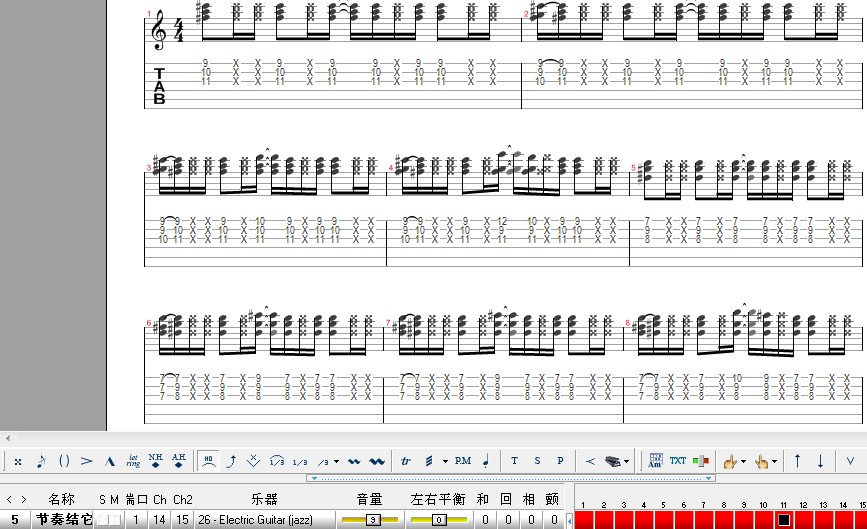Click the slap (S) button
The image size is (867, 529).
537,461
